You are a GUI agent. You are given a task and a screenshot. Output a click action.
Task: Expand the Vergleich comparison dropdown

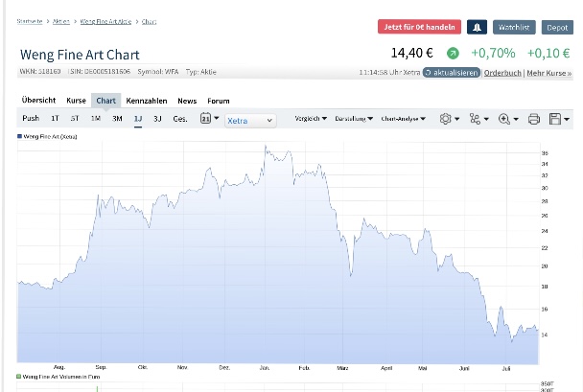pyautogui.click(x=309, y=119)
